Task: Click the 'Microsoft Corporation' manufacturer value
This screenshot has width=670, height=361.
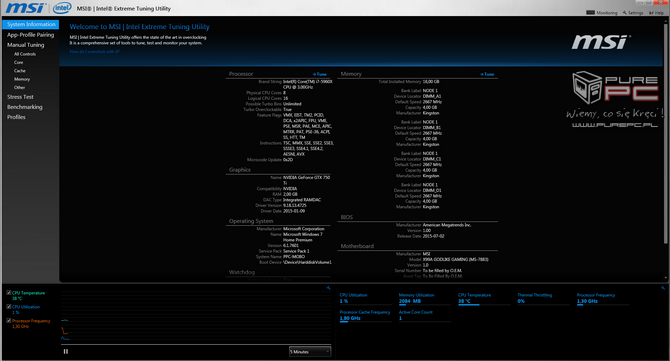Action: point(303,229)
